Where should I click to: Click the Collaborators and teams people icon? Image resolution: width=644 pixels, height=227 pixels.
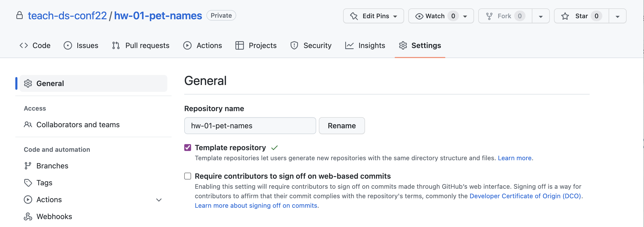click(x=28, y=125)
